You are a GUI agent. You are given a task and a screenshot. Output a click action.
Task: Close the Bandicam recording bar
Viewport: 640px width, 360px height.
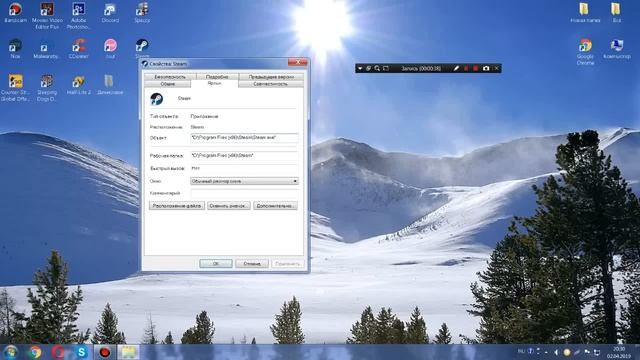(496, 69)
